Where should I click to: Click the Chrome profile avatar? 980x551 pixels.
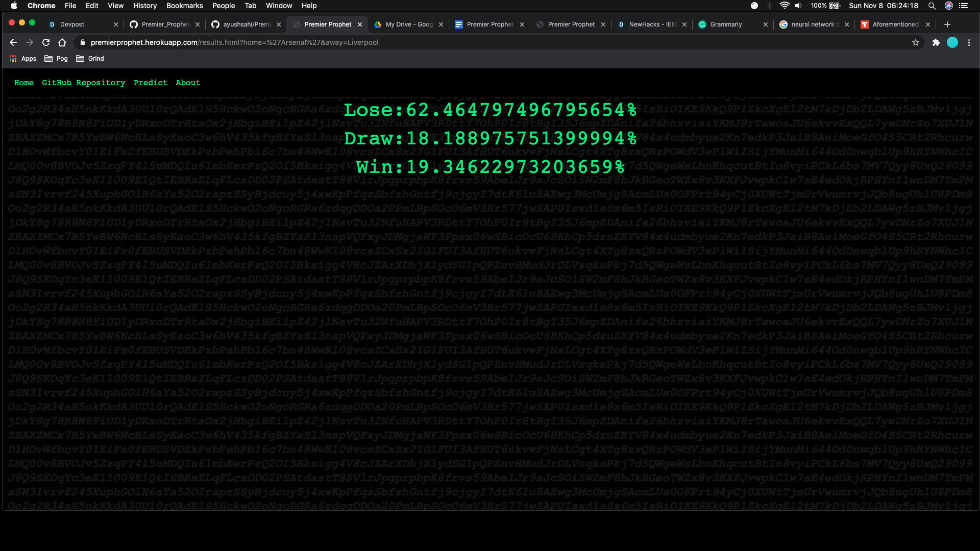[952, 42]
